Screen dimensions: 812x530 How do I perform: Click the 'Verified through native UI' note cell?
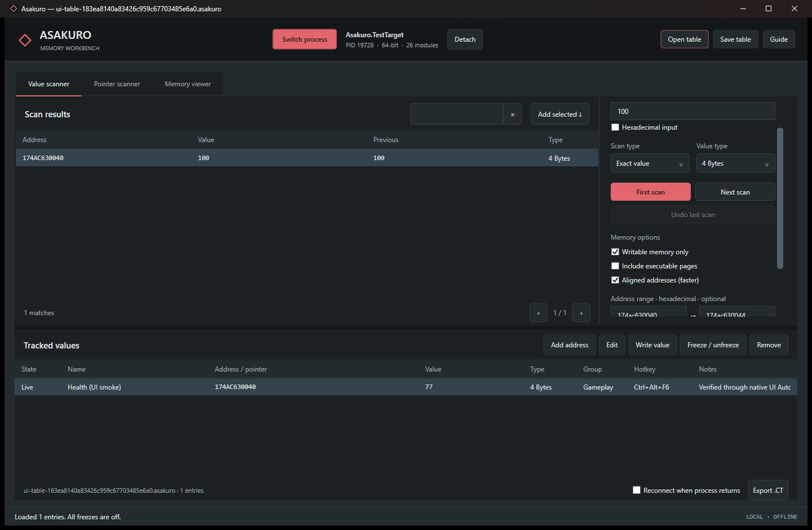click(744, 387)
